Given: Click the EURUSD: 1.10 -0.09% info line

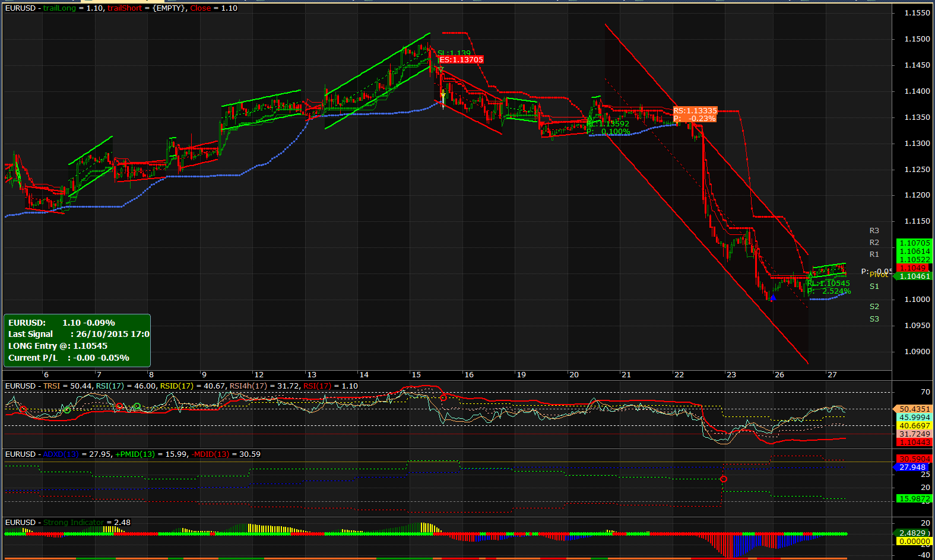Looking at the screenshot, I should pyautogui.click(x=62, y=323).
